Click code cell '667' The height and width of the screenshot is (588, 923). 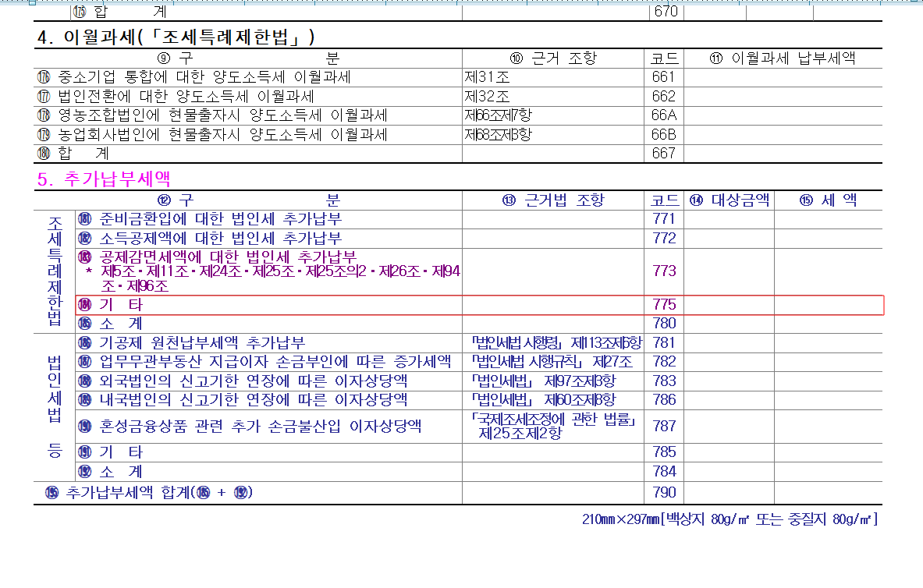click(x=663, y=154)
